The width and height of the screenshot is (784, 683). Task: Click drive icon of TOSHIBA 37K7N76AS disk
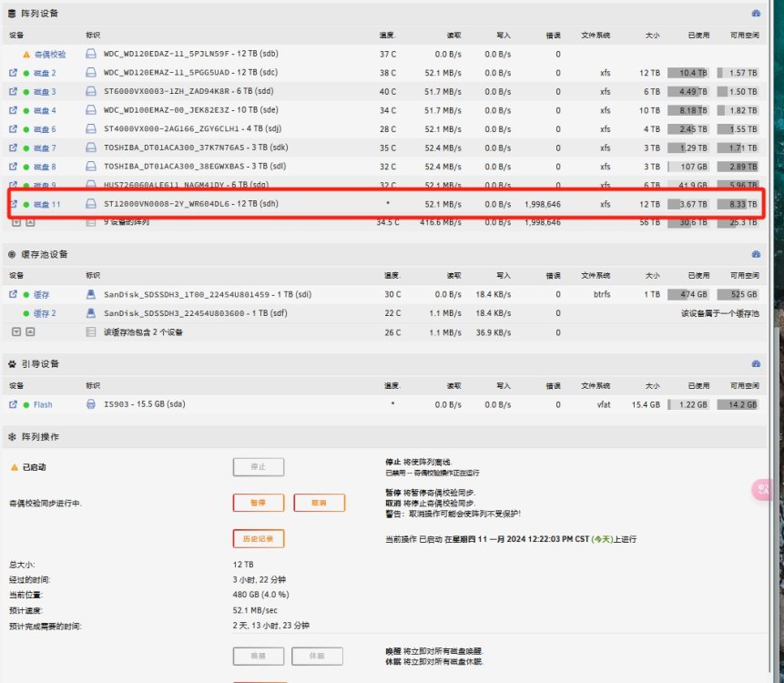(x=91, y=148)
